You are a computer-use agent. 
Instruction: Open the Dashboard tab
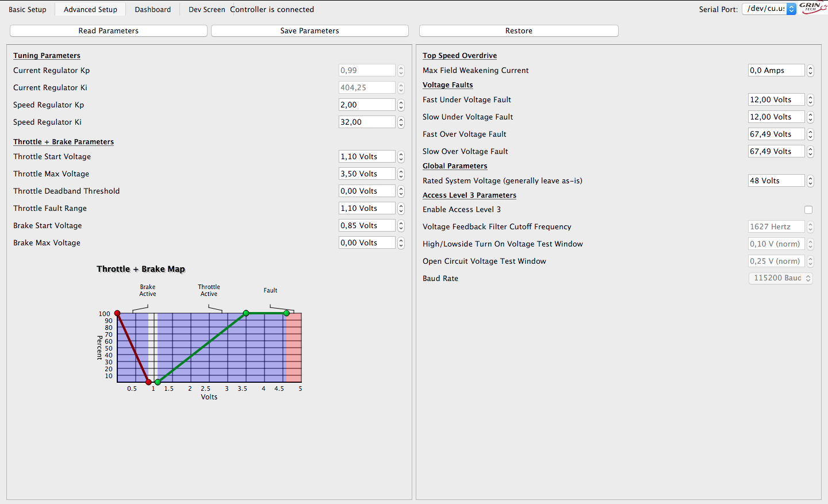153,10
